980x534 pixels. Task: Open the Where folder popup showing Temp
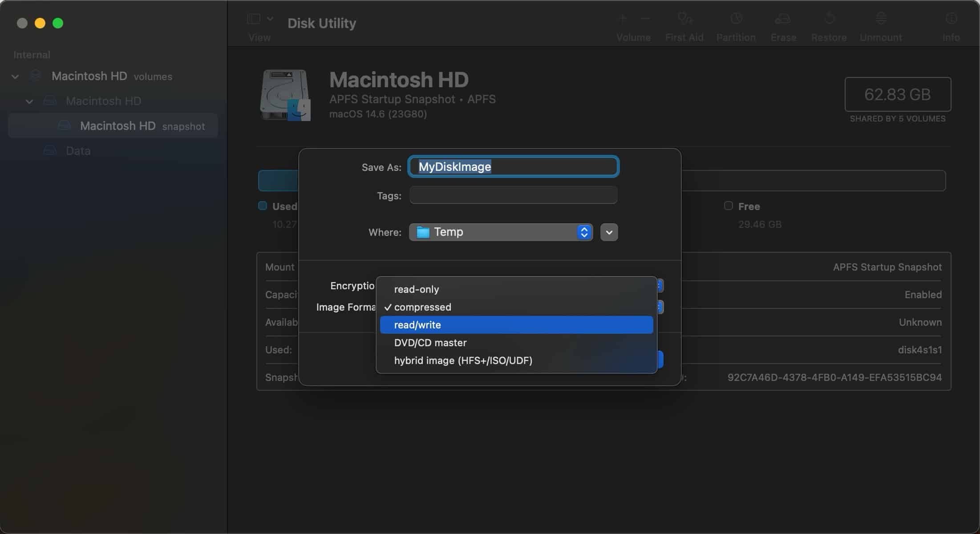pos(501,232)
